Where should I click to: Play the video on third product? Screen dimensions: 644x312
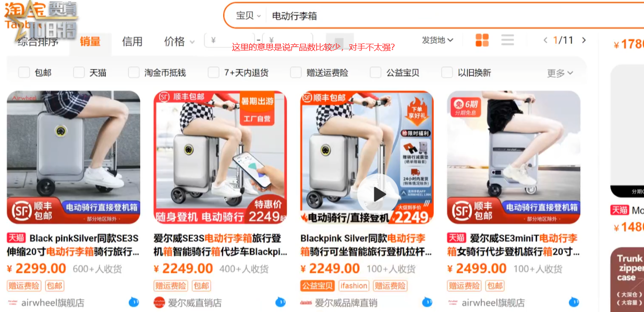tap(379, 194)
